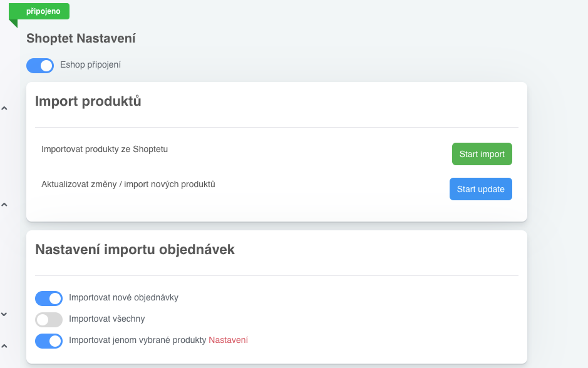The image size is (588, 368).
Task: Click the up chevron beside Importovat jenom vybrané
Action: coord(4,346)
